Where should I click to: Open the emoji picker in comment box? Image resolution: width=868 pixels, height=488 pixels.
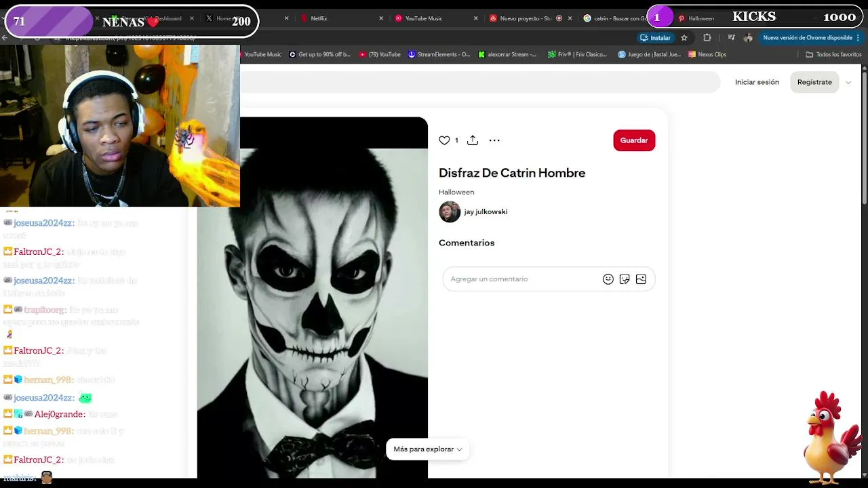(608, 279)
